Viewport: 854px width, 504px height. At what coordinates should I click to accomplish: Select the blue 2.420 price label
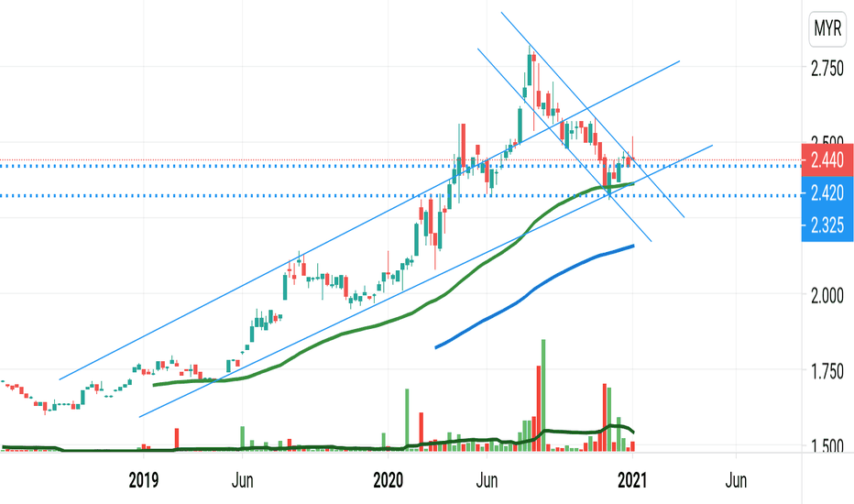pyautogui.click(x=827, y=192)
